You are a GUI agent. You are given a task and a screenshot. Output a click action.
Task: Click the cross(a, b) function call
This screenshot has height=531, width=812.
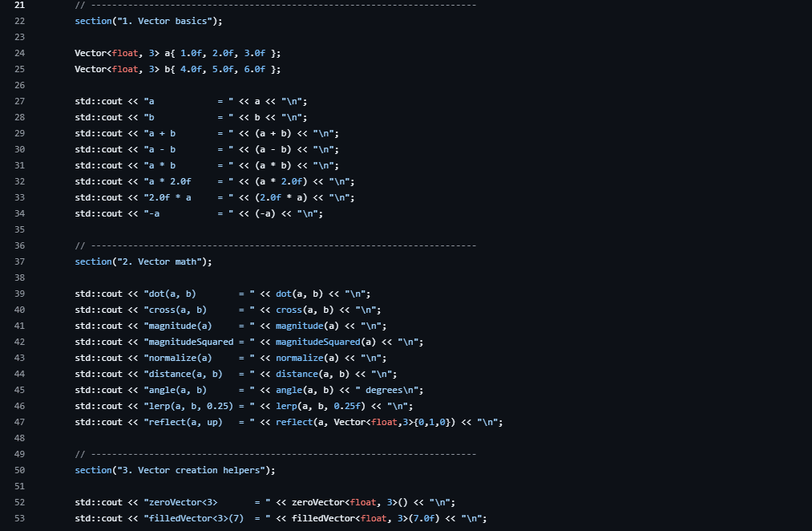305,310
